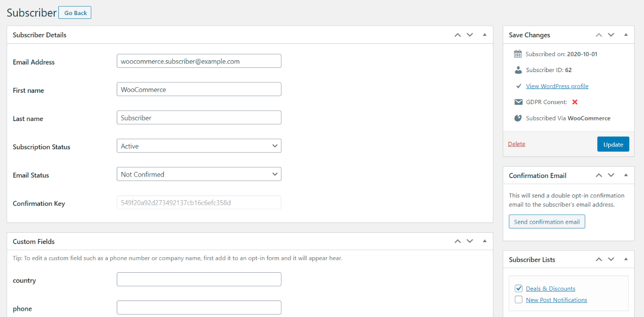Click the Subscribed on 2020-10-01 text
644x317 pixels.
(x=562, y=54)
